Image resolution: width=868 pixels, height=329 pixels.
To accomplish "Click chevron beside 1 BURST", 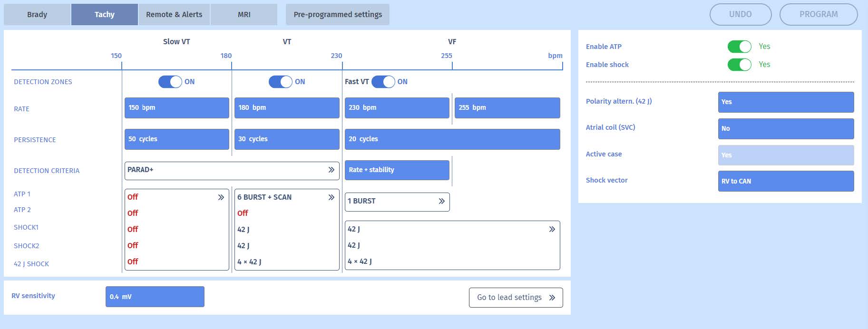I will point(441,201).
